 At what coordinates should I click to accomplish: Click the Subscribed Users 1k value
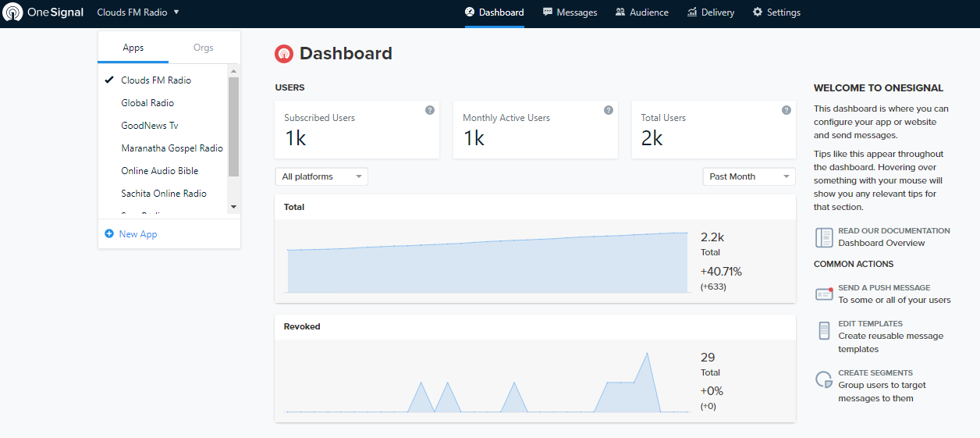click(x=295, y=138)
